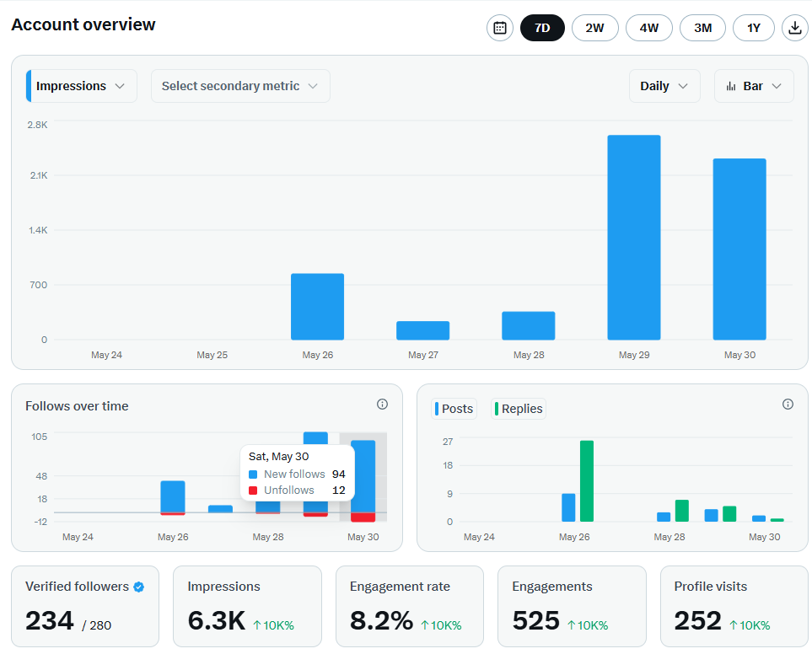Click the 2.8K y-axis label

(37, 125)
